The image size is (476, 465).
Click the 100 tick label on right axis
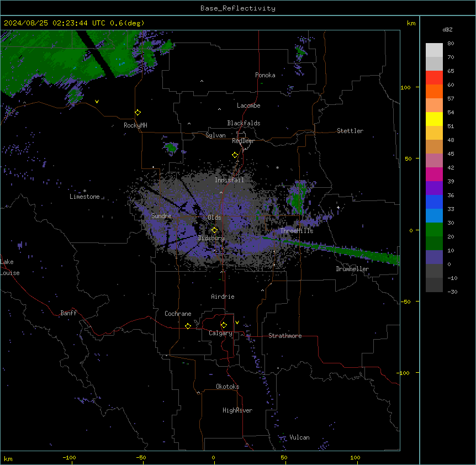click(405, 87)
